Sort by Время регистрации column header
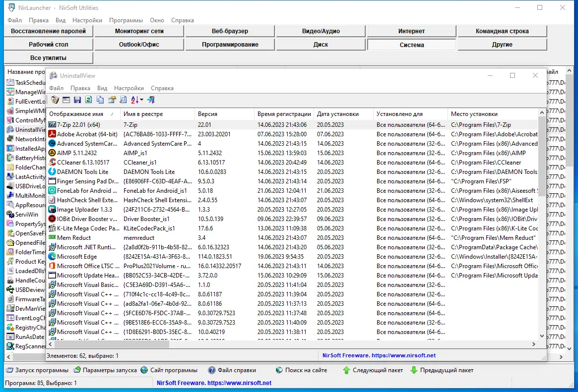 284,114
